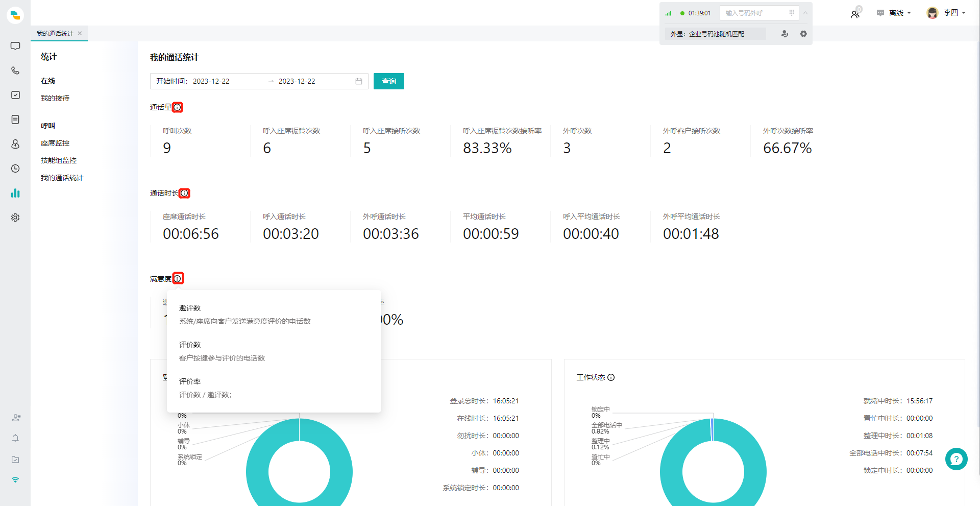The image size is (980, 506).
Task: Open the notifications bell icon
Action: [15, 438]
